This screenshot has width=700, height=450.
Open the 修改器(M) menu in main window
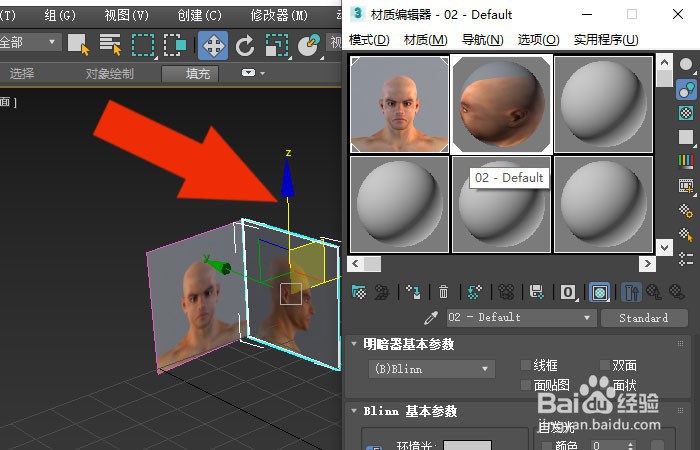pos(279,16)
